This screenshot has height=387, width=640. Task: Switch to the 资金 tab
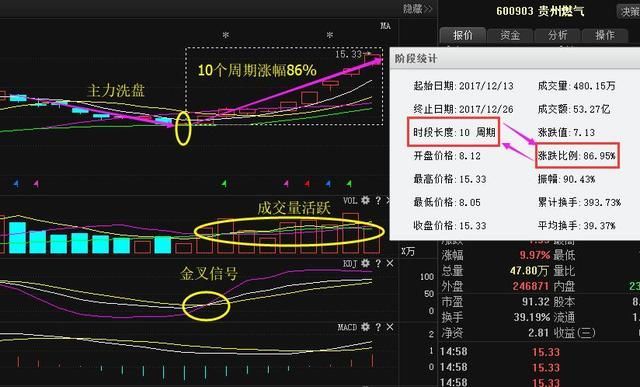[x=510, y=36]
